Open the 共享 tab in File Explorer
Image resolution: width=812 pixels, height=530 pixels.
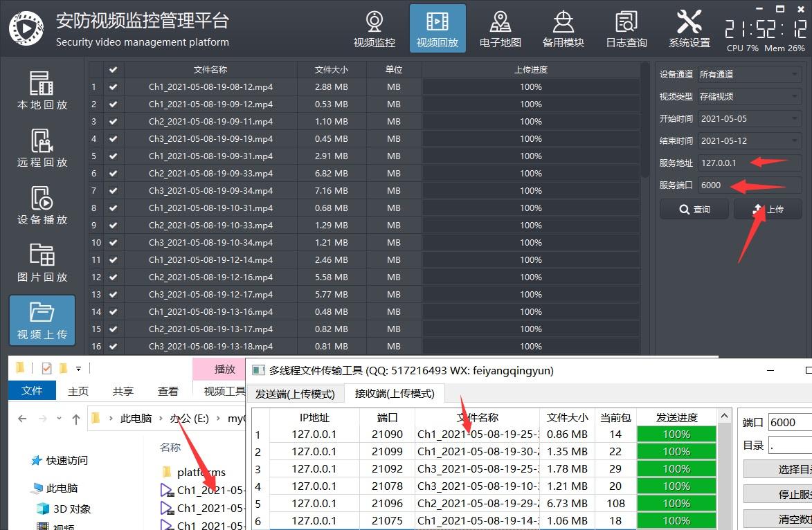(123, 390)
